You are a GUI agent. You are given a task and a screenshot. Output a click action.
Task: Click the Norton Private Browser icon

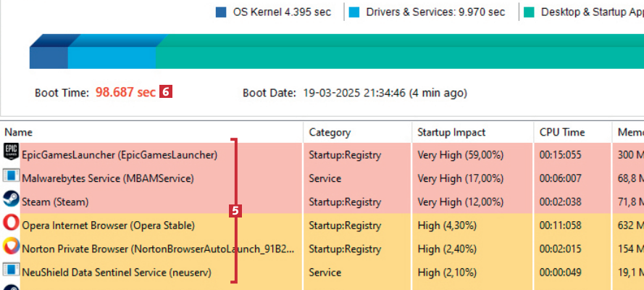(11, 248)
